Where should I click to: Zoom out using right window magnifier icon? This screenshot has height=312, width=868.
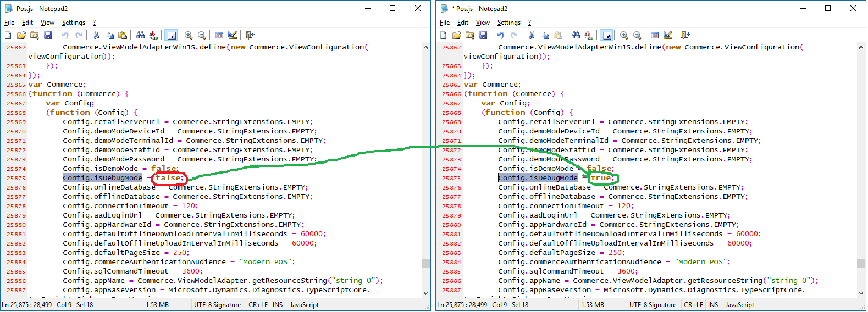(637, 35)
